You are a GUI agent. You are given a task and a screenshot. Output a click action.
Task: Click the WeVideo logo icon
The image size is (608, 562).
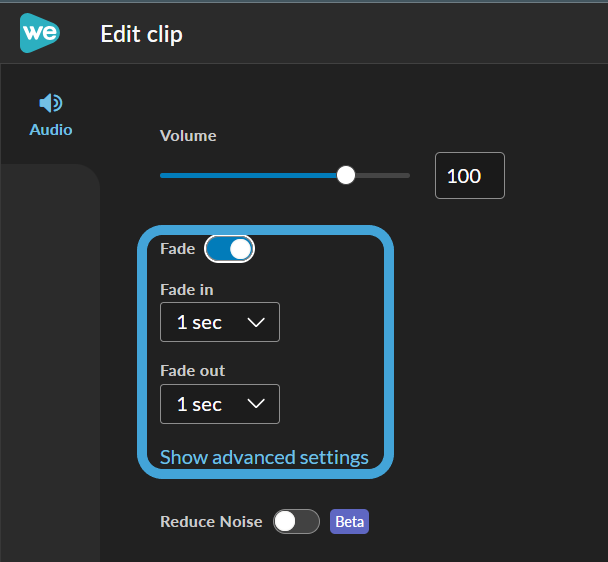tap(40, 33)
